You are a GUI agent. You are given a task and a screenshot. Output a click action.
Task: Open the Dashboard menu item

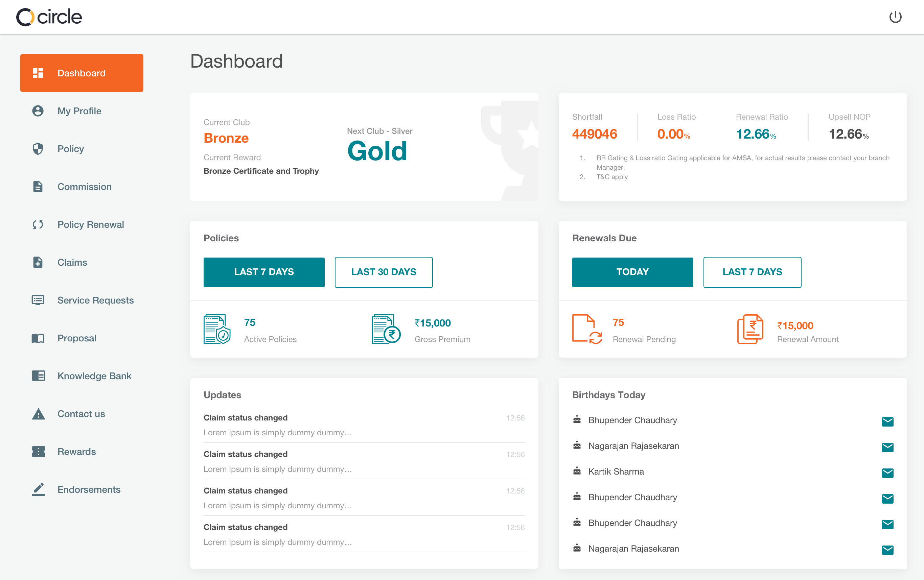coord(82,73)
